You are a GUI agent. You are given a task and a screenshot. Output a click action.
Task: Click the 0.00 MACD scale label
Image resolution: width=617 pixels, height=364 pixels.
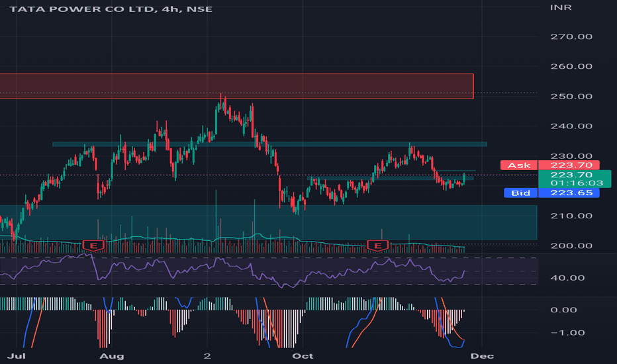[x=563, y=310]
